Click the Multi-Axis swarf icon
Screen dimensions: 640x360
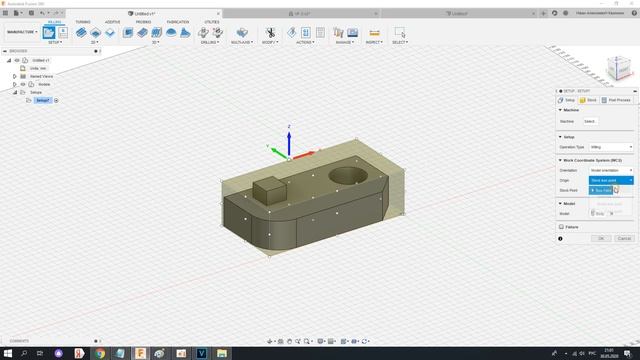pos(242,33)
